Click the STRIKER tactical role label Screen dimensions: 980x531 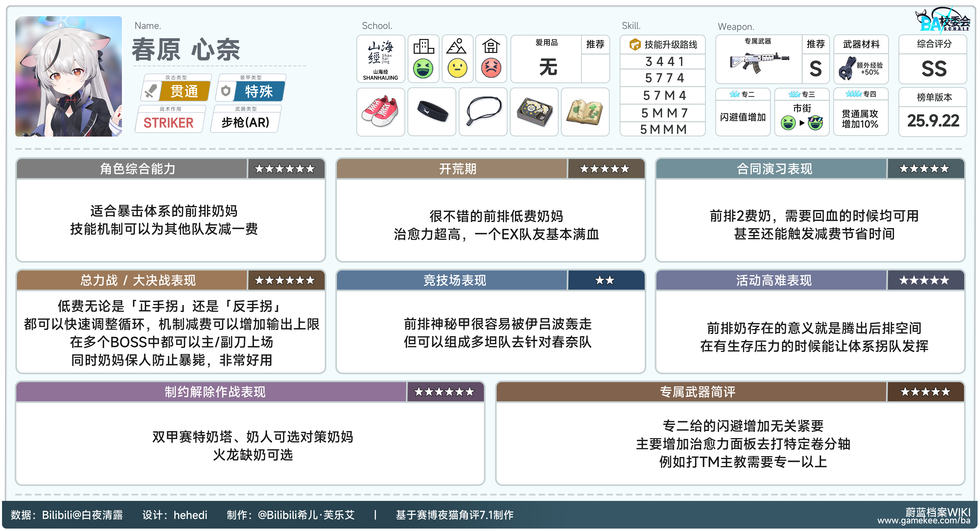click(x=169, y=123)
